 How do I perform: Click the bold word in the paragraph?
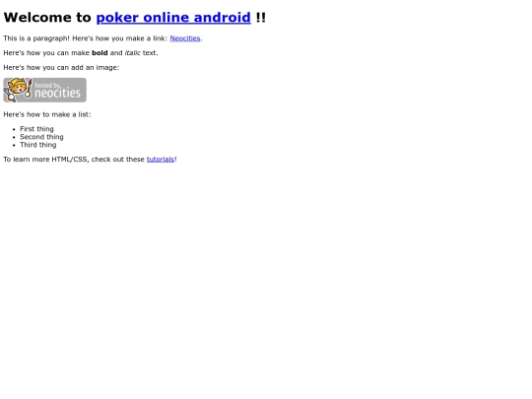[100, 53]
